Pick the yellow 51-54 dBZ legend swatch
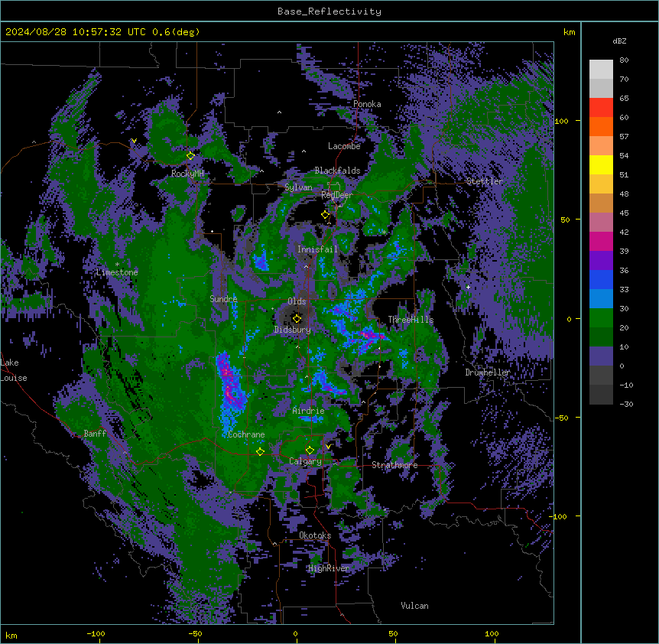659x644 pixels. pyautogui.click(x=601, y=164)
